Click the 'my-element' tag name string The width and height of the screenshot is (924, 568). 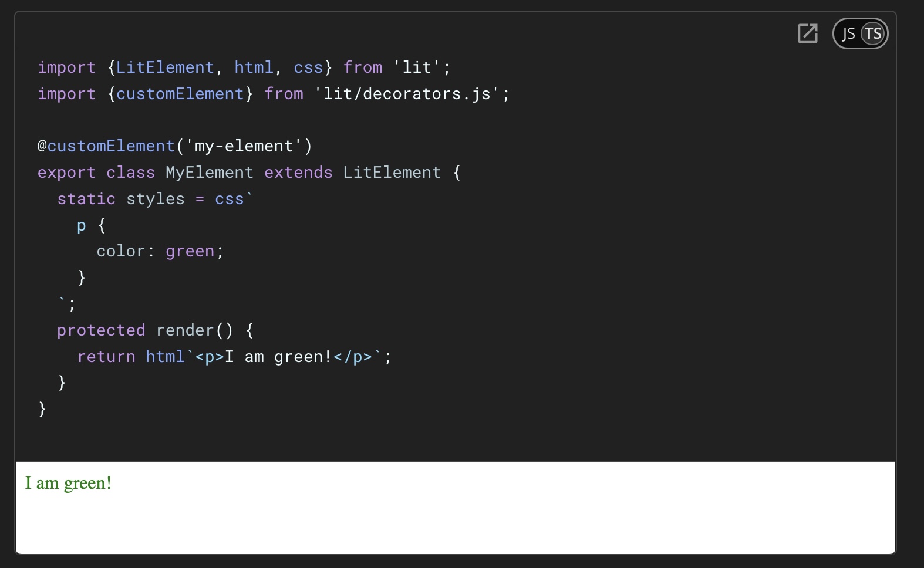244,146
